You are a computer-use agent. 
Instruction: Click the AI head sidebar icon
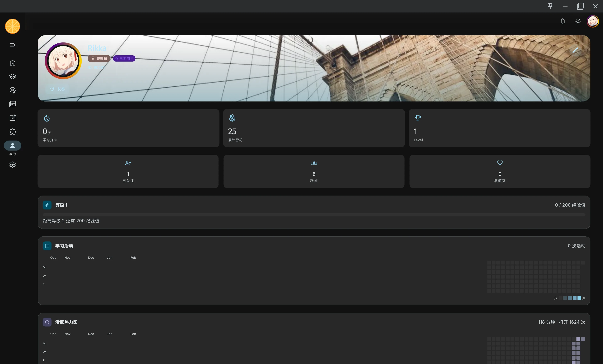point(12,90)
